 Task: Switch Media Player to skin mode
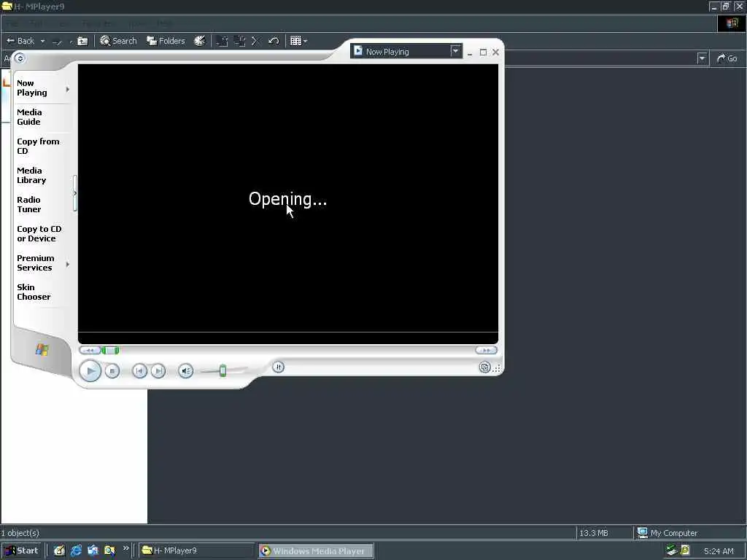[x=484, y=367]
